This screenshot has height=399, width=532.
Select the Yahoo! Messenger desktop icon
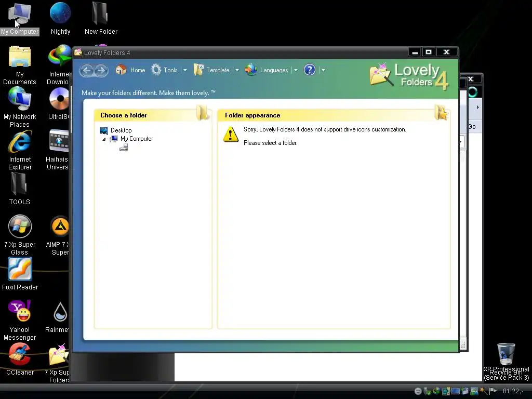(20, 320)
